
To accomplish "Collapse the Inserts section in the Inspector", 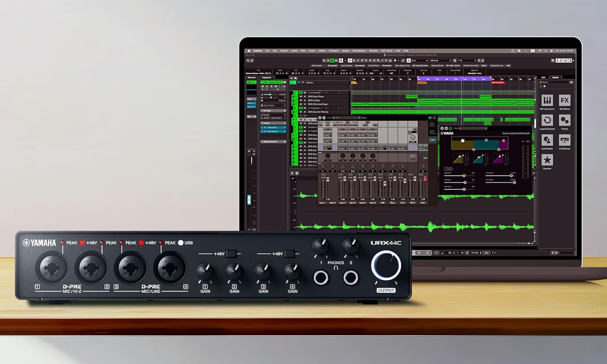I will (x=262, y=123).
